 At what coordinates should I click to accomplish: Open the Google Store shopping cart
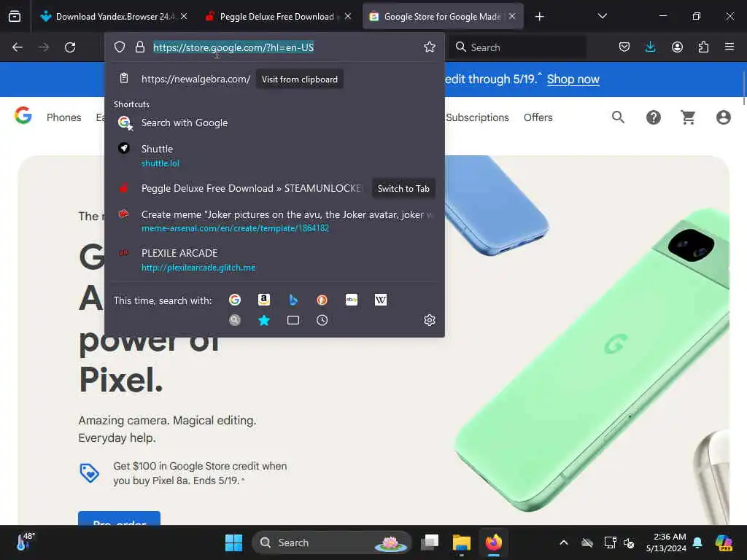(688, 117)
